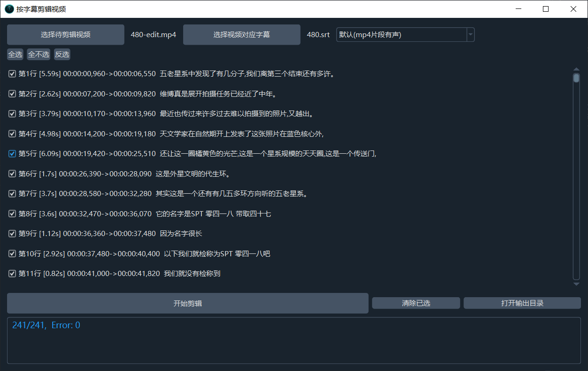This screenshot has height=371, width=588.
Task: Toggle the 第8行 SPT subtitle checkbox
Action: [12, 214]
